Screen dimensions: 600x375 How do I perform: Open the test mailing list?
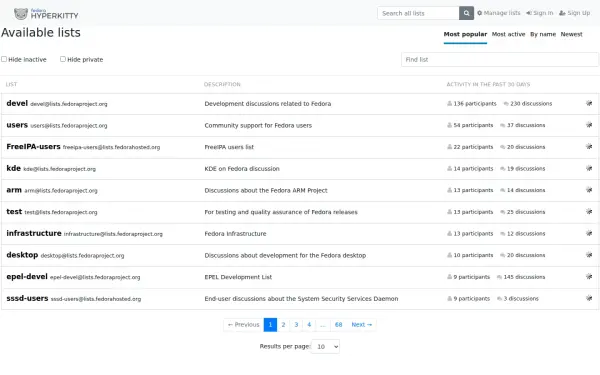pyautogui.click(x=14, y=212)
